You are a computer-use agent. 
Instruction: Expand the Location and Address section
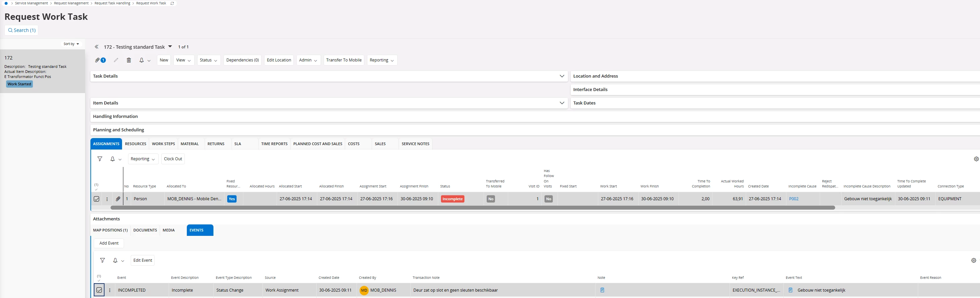(775, 76)
